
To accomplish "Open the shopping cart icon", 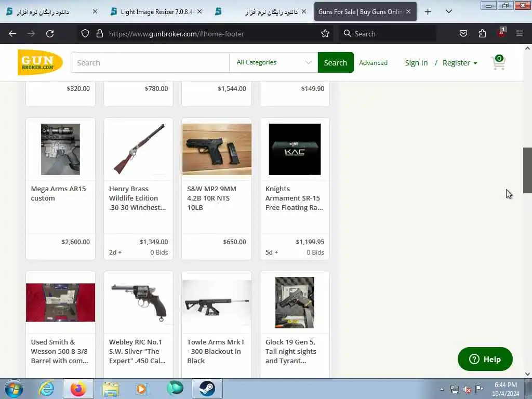I will tap(498, 62).
